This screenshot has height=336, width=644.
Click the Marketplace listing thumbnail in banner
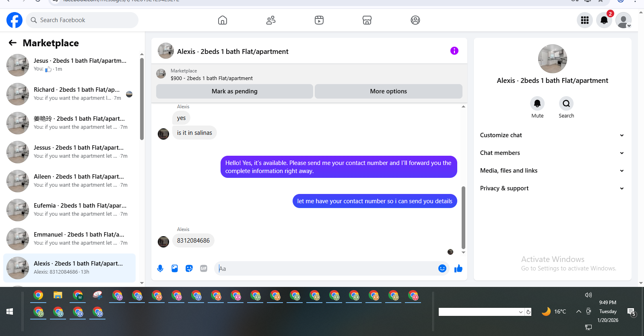click(x=161, y=74)
